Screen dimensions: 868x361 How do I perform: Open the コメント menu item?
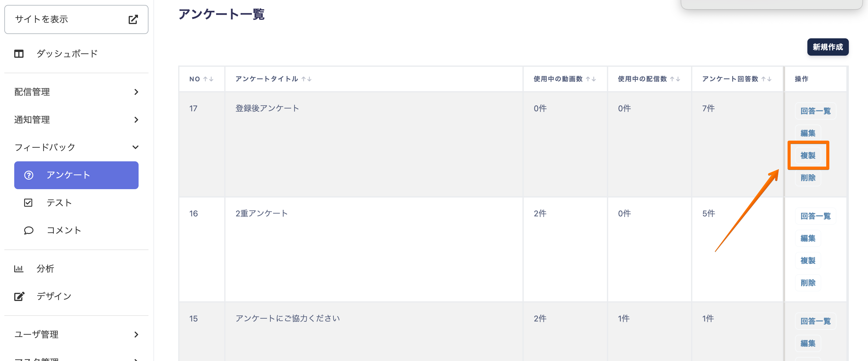tap(64, 230)
